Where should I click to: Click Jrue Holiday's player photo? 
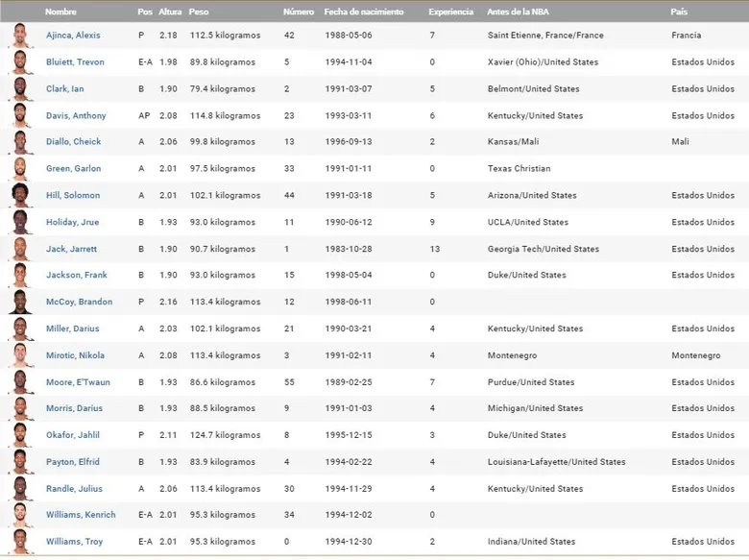point(20,223)
